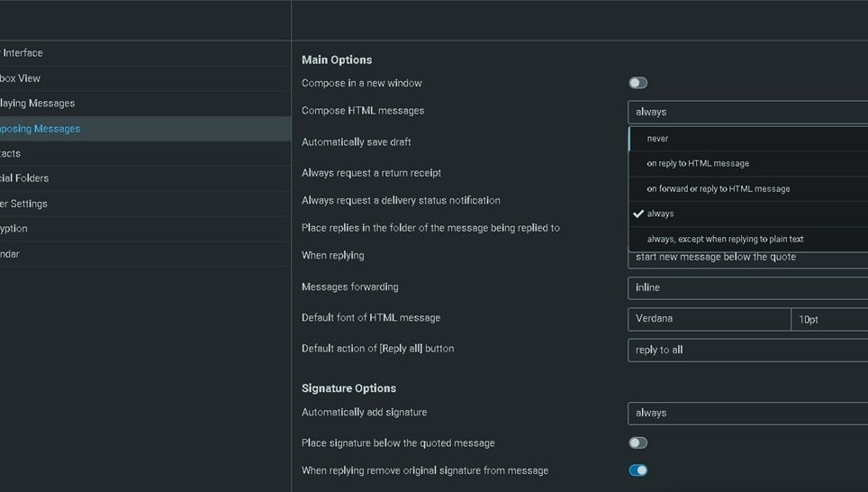868x492 pixels.
Task: Disable When replying remove original signature toggle
Action: pyautogui.click(x=637, y=470)
